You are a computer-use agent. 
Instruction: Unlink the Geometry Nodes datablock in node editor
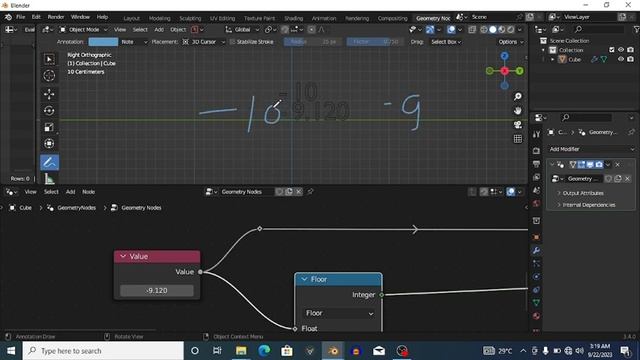point(299,192)
